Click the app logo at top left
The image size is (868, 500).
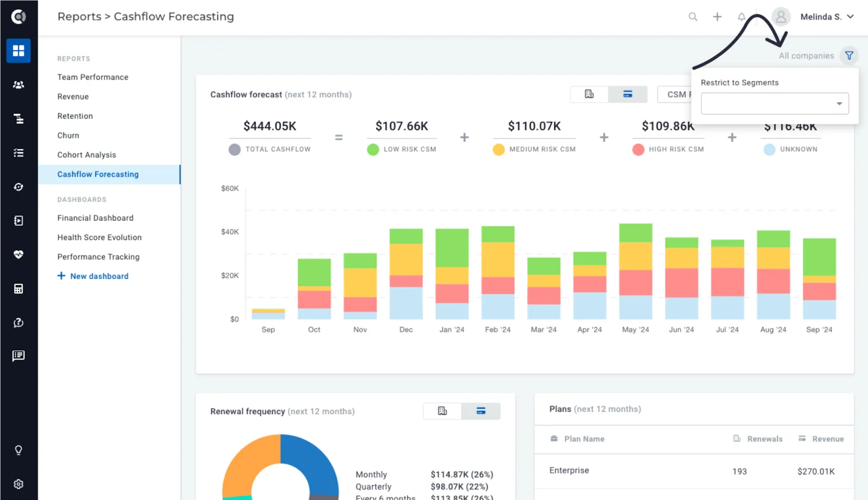click(x=18, y=17)
